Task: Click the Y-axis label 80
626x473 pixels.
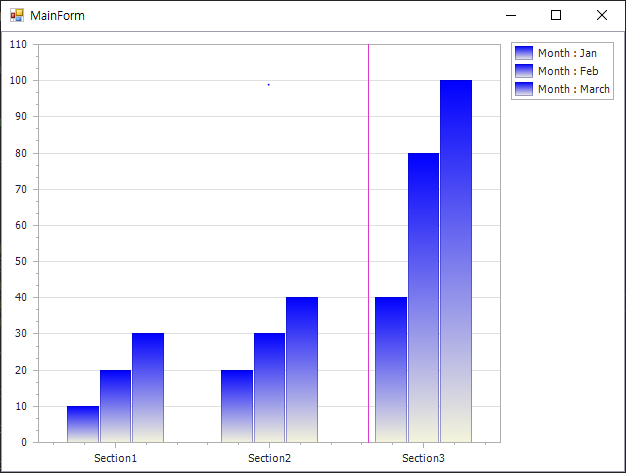Action: pyautogui.click(x=21, y=153)
